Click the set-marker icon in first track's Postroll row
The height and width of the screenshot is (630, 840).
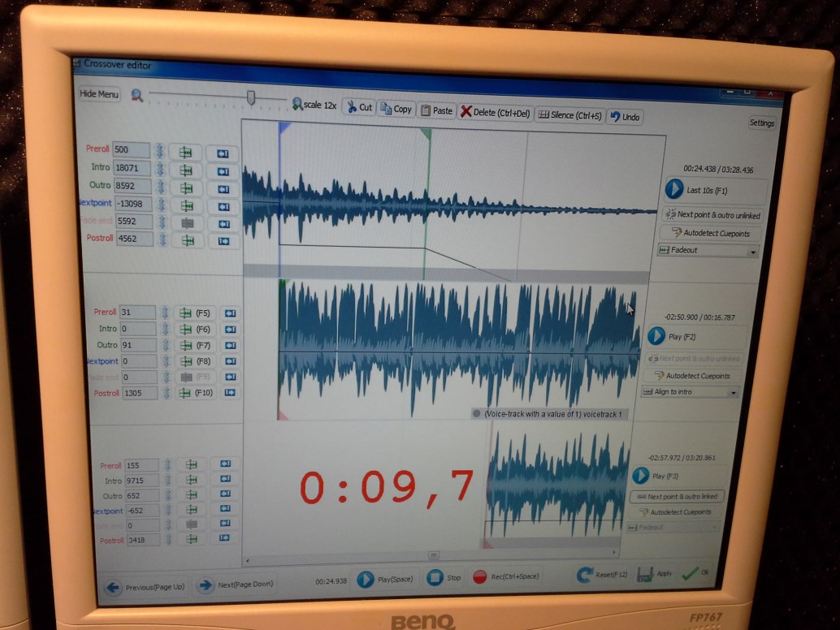click(188, 241)
